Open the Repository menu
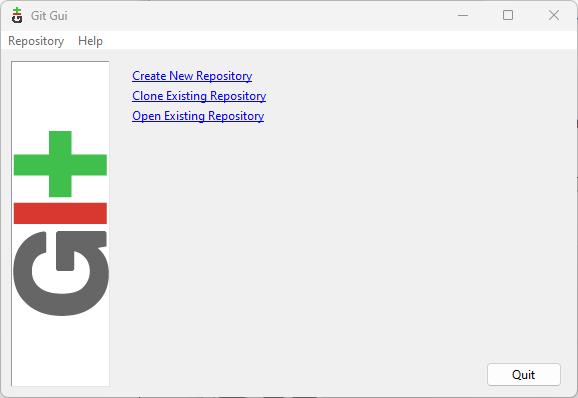 36,41
